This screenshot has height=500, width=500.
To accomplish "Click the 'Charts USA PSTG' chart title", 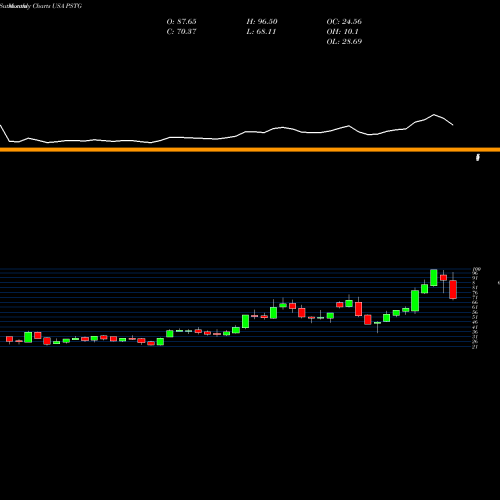I will [57, 6].
